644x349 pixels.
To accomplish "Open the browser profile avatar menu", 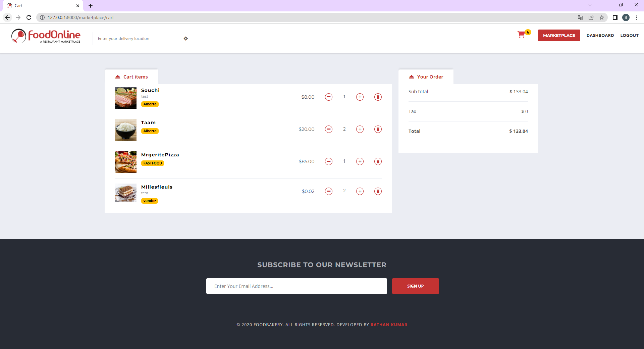I will (x=626, y=17).
